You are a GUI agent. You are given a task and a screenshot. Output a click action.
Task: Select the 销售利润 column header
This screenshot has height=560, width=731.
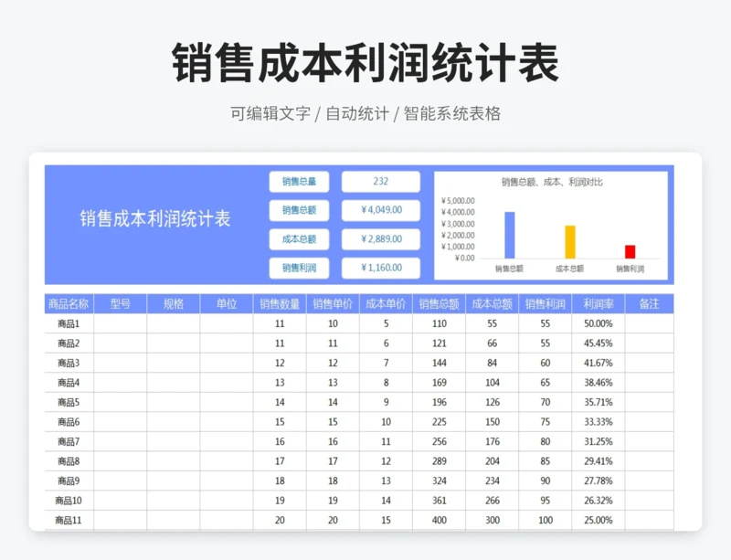[x=546, y=304]
